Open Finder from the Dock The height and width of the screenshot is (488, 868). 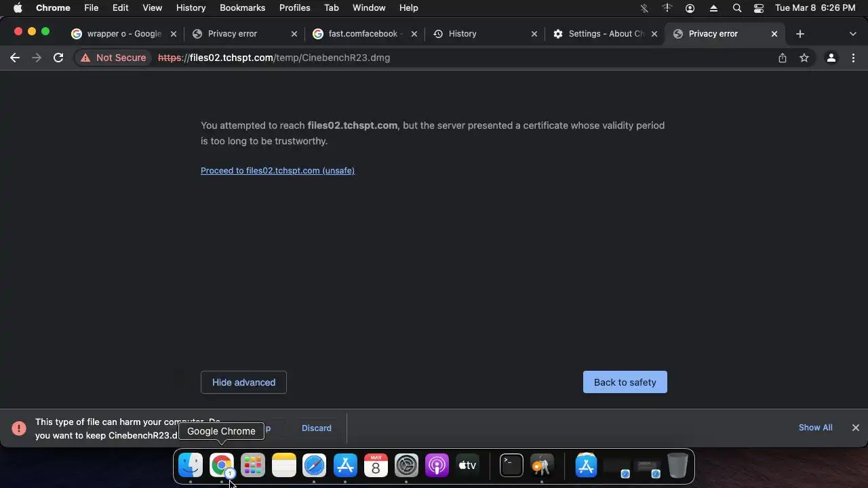[191, 466]
